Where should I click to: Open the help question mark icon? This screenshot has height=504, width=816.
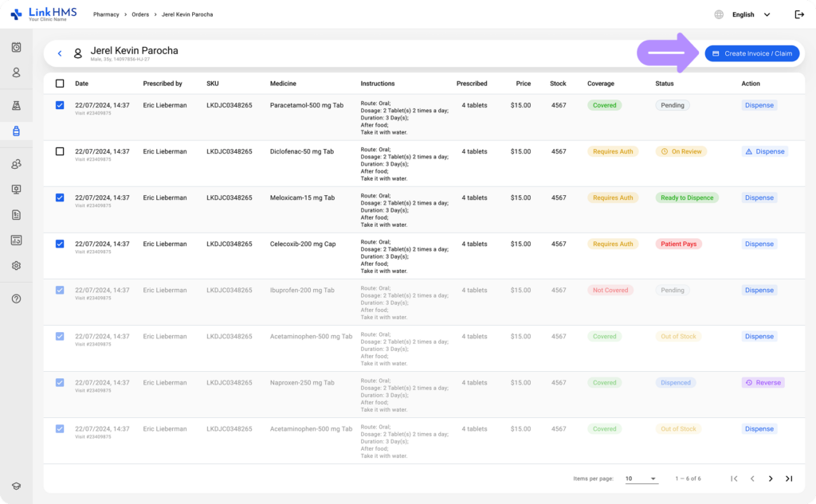click(16, 299)
